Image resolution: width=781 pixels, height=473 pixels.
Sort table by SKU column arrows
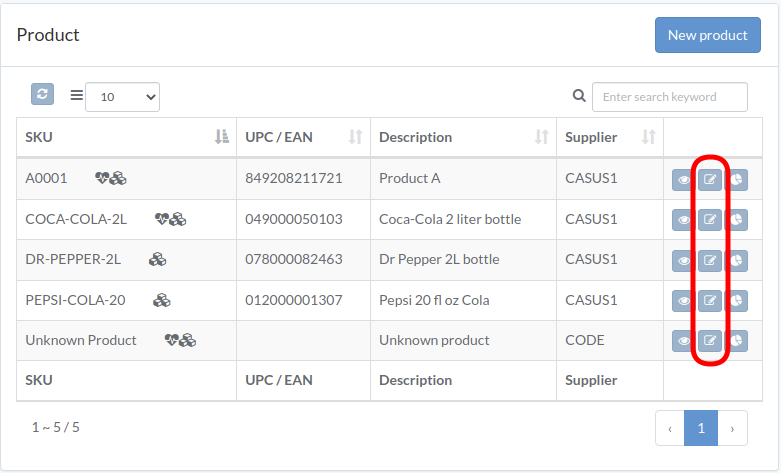point(222,136)
